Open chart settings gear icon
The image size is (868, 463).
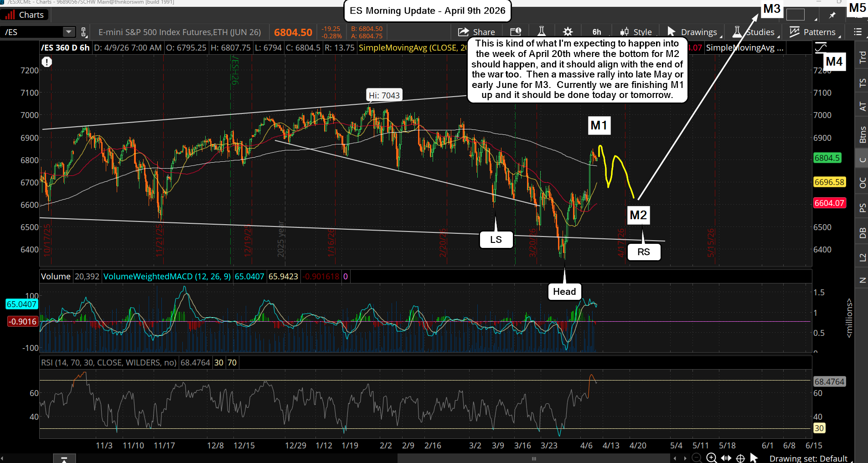(x=568, y=32)
